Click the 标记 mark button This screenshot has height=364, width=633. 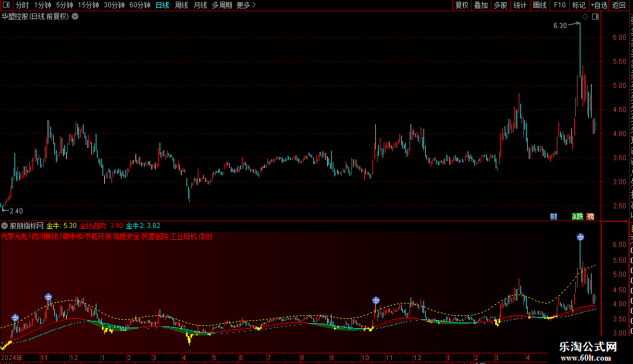[579, 5]
